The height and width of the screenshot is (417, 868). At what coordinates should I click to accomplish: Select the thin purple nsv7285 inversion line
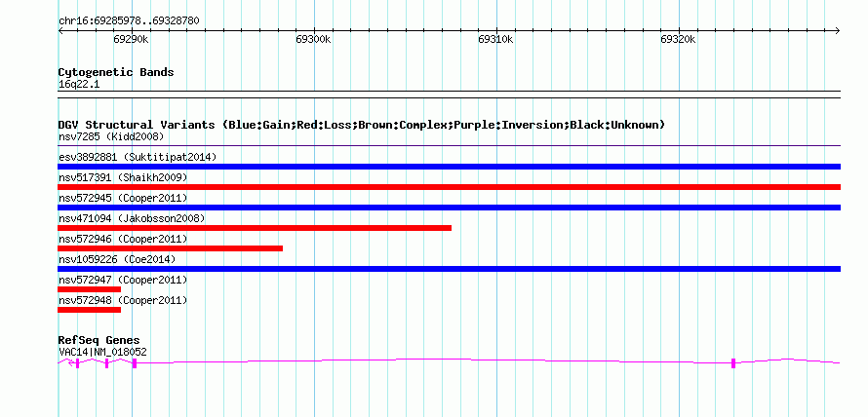click(x=449, y=146)
